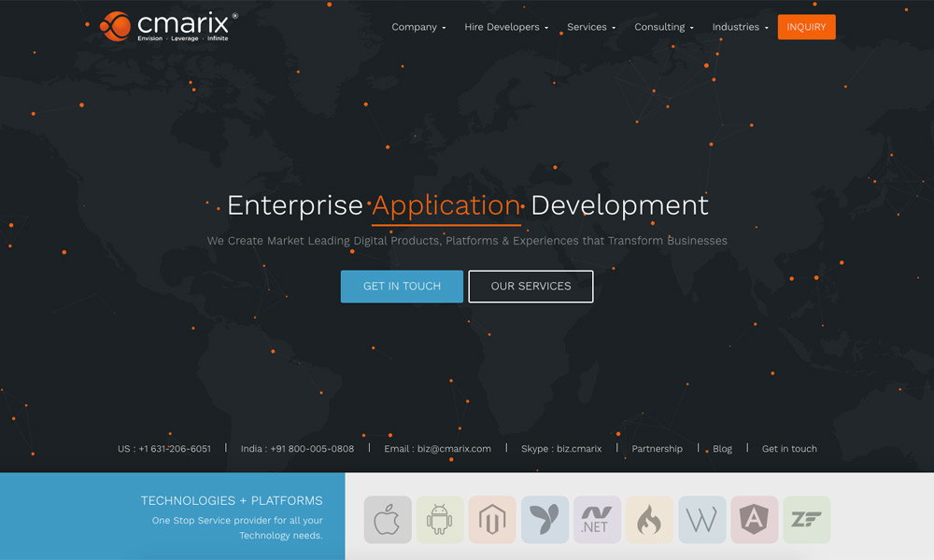This screenshot has width=934, height=560.
Task: Click the Zend Framework ZF icon
Action: 806,520
